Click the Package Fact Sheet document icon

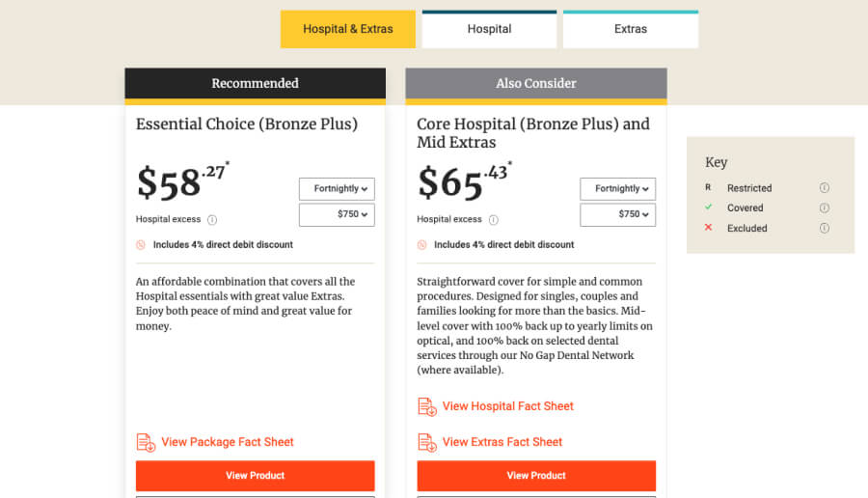146,443
